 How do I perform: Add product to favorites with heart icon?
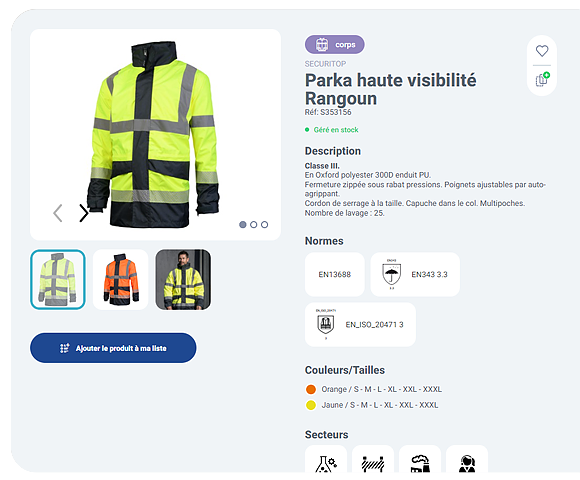(542, 51)
